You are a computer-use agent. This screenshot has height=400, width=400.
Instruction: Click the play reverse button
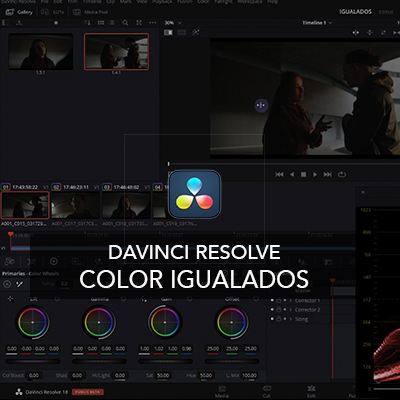292,174
